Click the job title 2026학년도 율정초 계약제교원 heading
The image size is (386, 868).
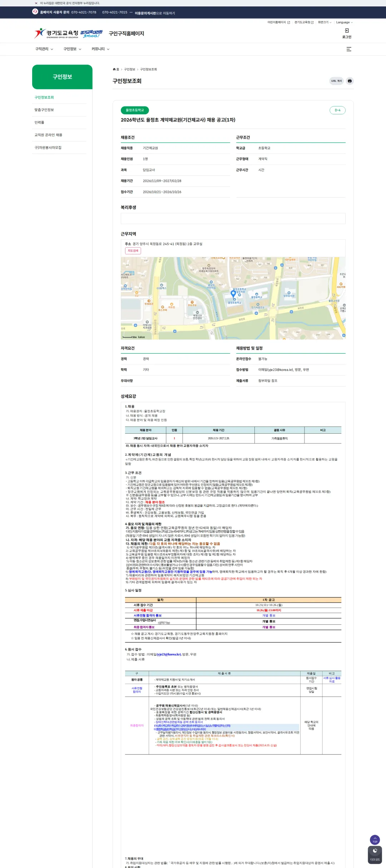tap(178, 120)
